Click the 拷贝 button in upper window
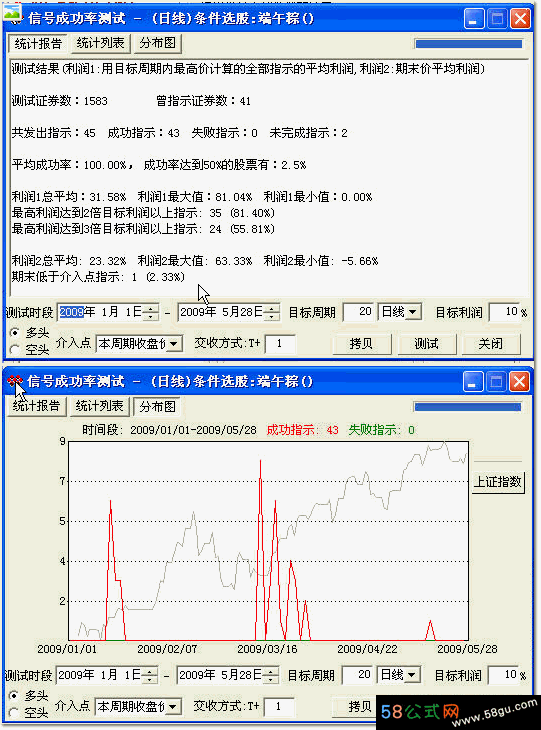 coord(361,344)
